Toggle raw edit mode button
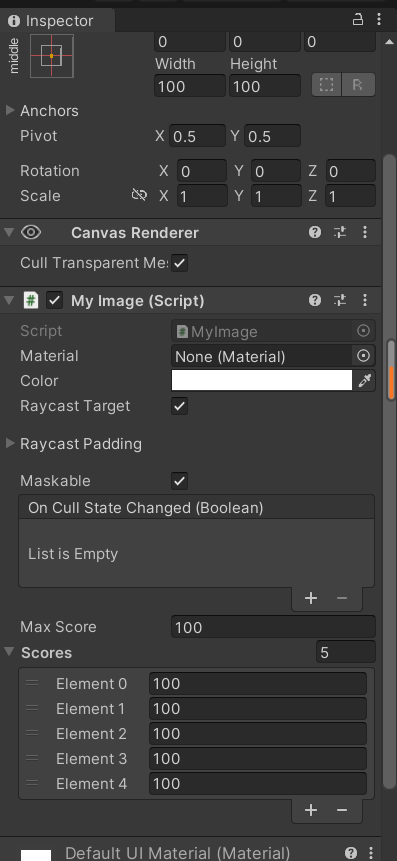Viewport: 397px width, 861px height. [x=359, y=85]
